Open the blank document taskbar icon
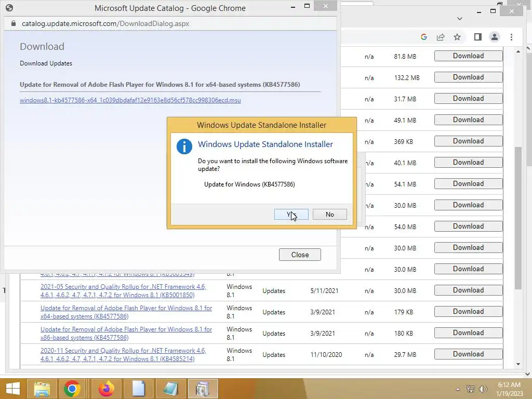The height and width of the screenshot is (399, 532). tap(138, 389)
